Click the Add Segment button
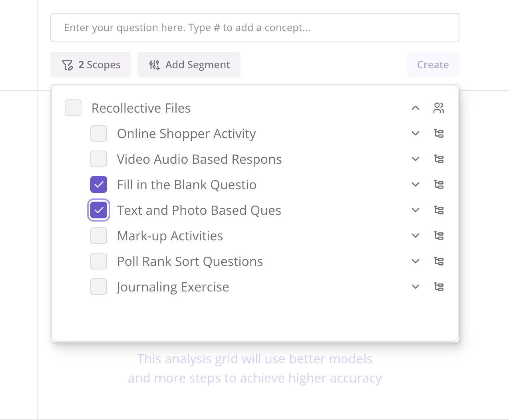 click(189, 65)
